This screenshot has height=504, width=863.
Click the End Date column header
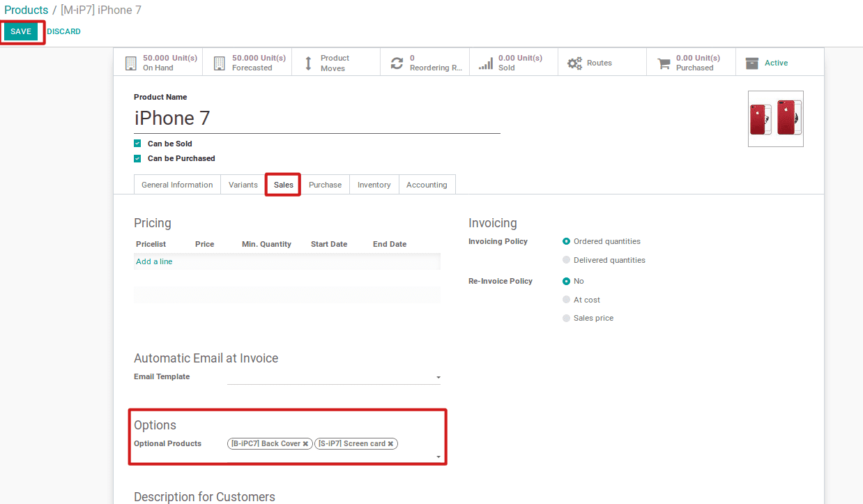(390, 244)
